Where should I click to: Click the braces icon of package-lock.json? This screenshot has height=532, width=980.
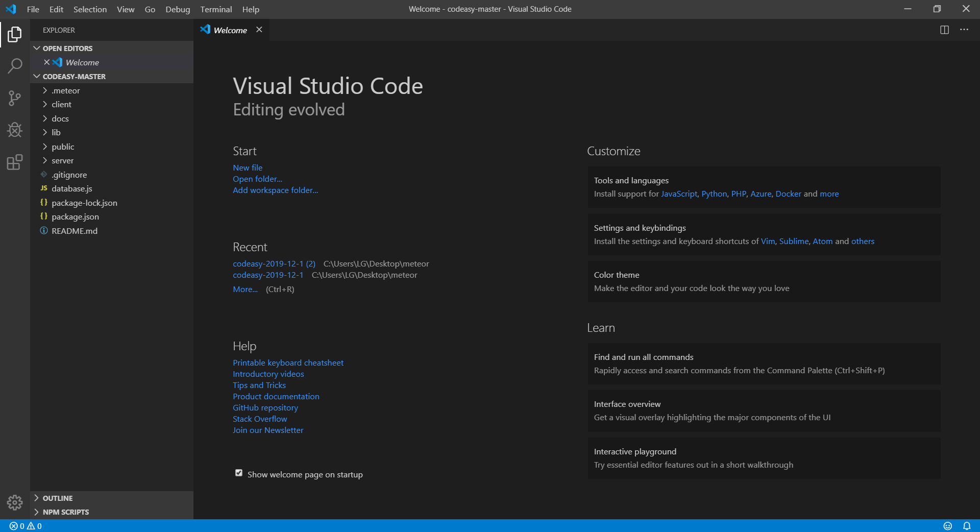(44, 202)
